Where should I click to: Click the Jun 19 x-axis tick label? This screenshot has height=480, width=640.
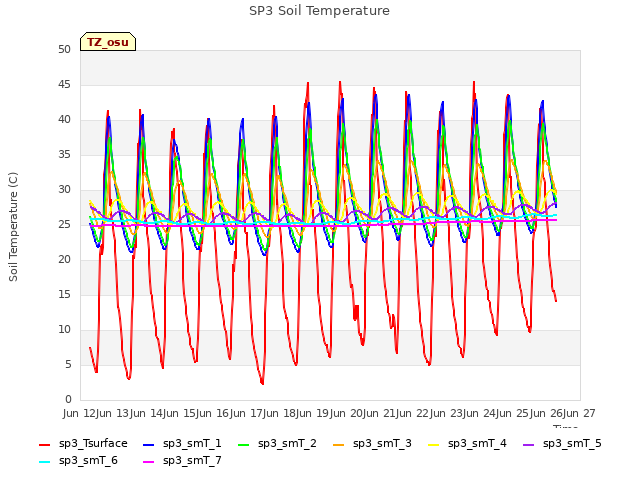click(312, 413)
